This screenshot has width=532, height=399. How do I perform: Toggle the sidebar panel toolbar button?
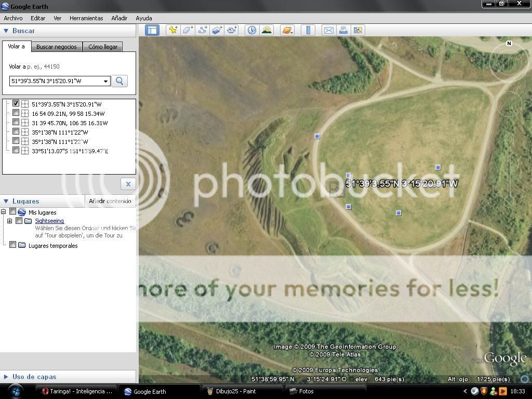152,30
